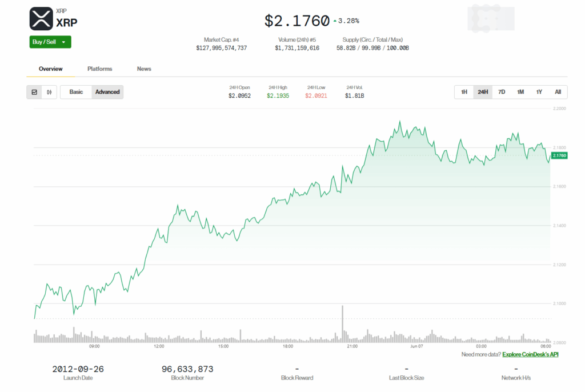Click the Volume (24h) value $1,731,159,616
This screenshot has width=585, height=392.
pyautogui.click(x=297, y=48)
